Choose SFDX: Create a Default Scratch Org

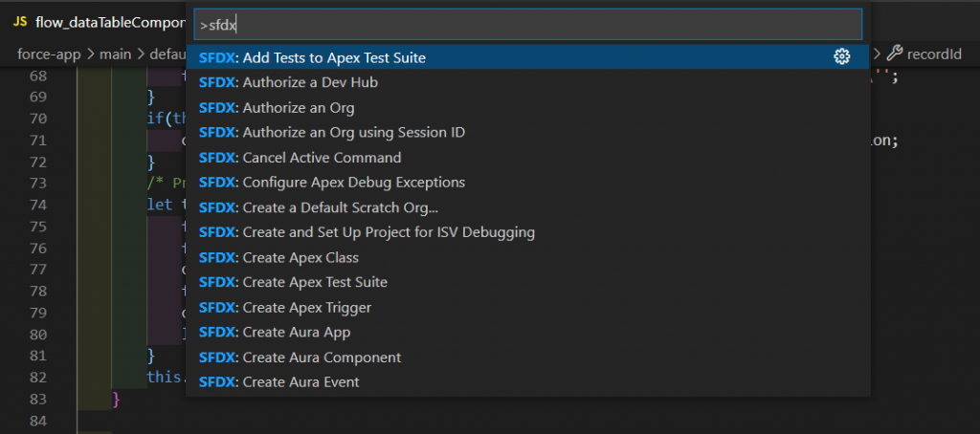(x=319, y=206)
